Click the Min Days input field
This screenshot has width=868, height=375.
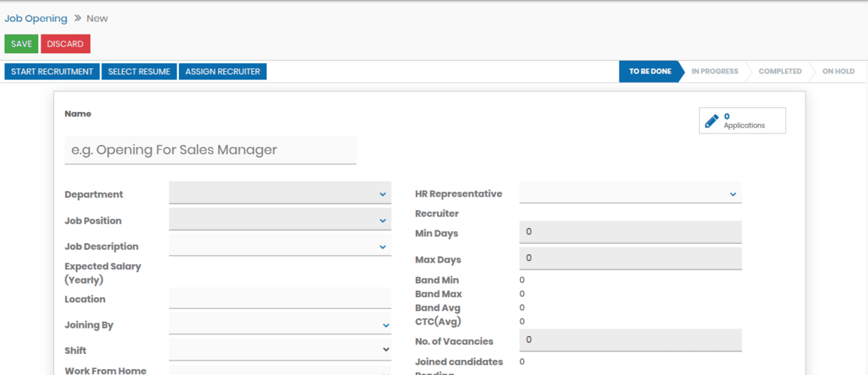(630, 232)
